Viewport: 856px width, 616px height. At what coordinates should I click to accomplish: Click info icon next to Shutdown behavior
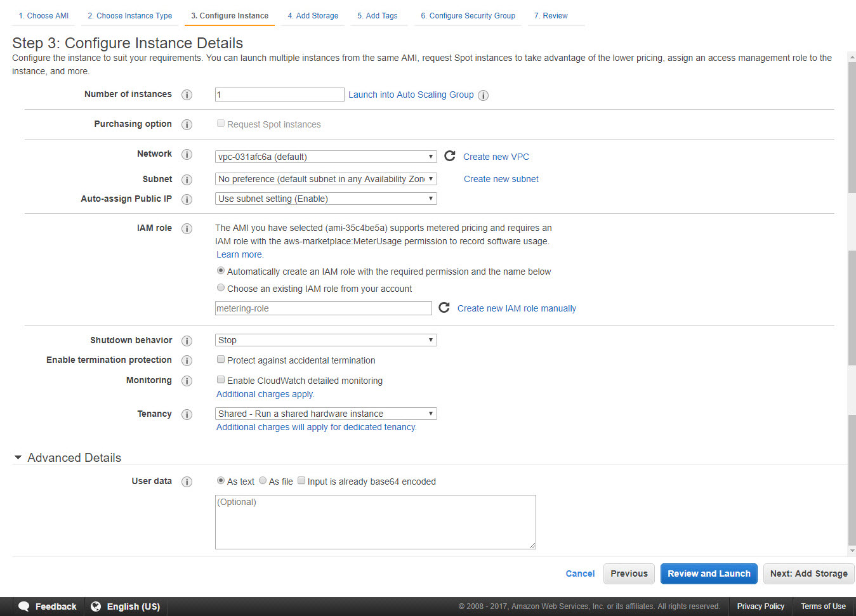tap(187, 341)
